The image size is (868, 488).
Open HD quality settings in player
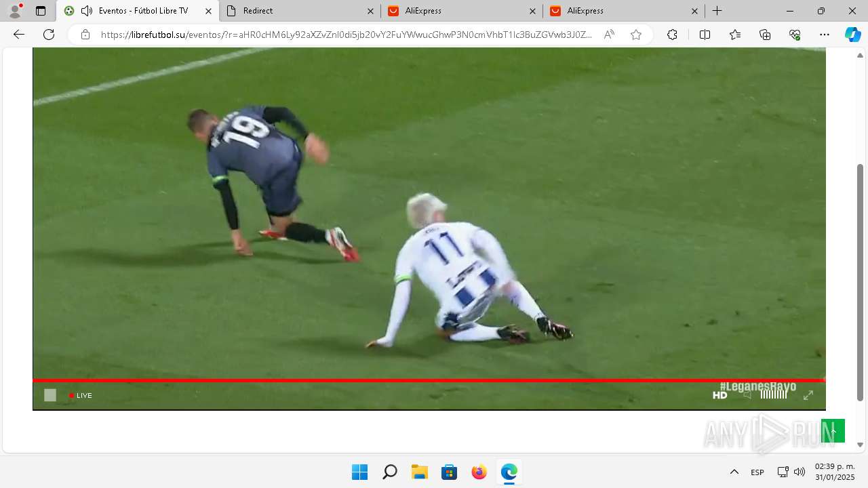[719, 395]
